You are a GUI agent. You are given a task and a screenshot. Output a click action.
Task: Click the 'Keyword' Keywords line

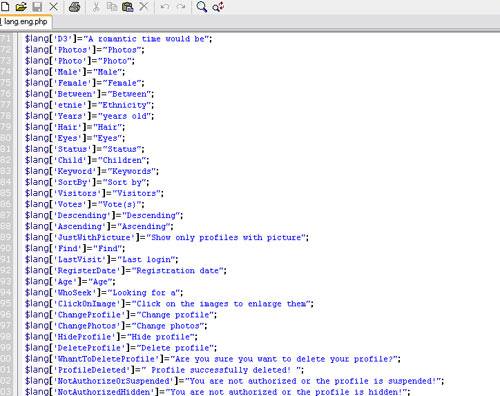[92, 171]
